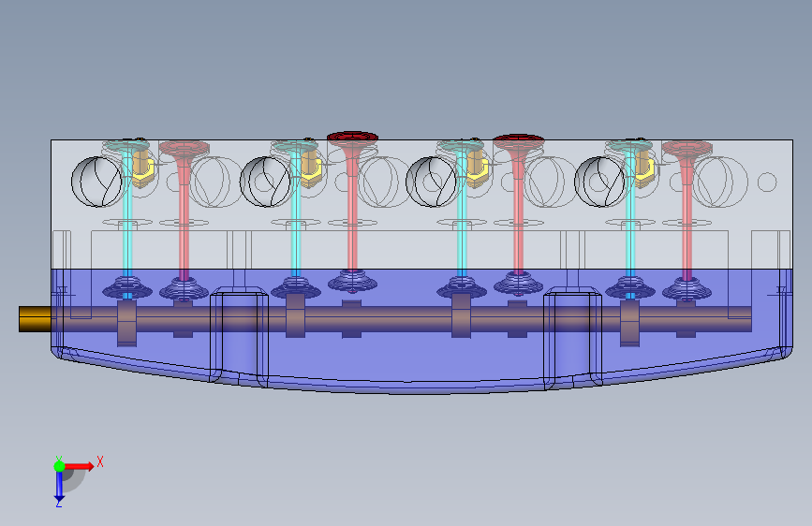Select the gold camshaft end protruding from the housing
Viewport: 812px width, 526px height.
point(35,319)
